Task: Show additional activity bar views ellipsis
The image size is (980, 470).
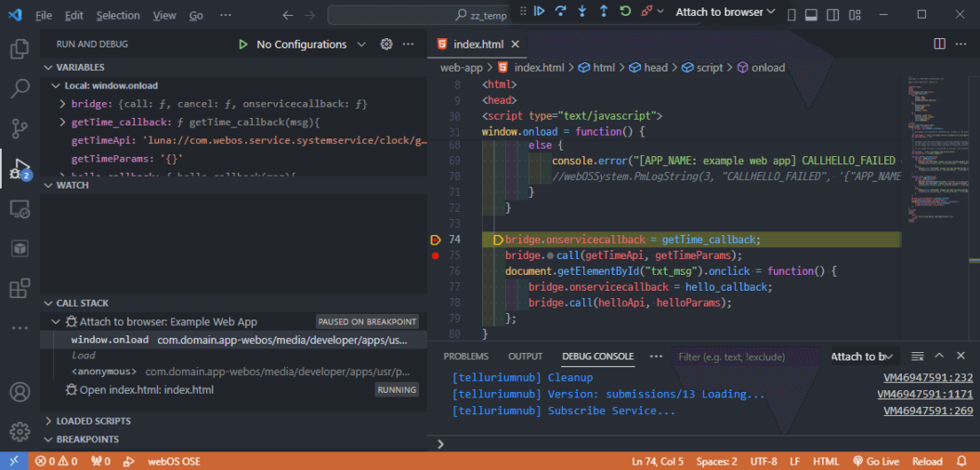Action: point(20,328)
